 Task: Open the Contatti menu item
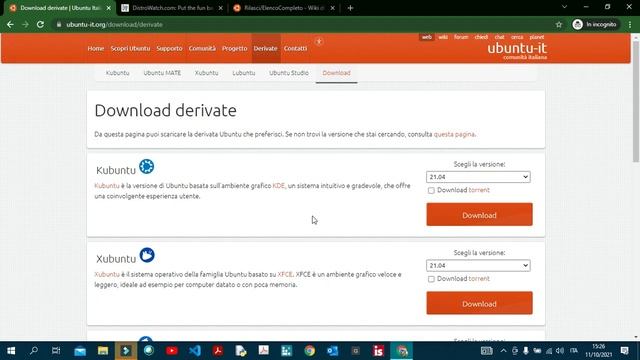295,48
